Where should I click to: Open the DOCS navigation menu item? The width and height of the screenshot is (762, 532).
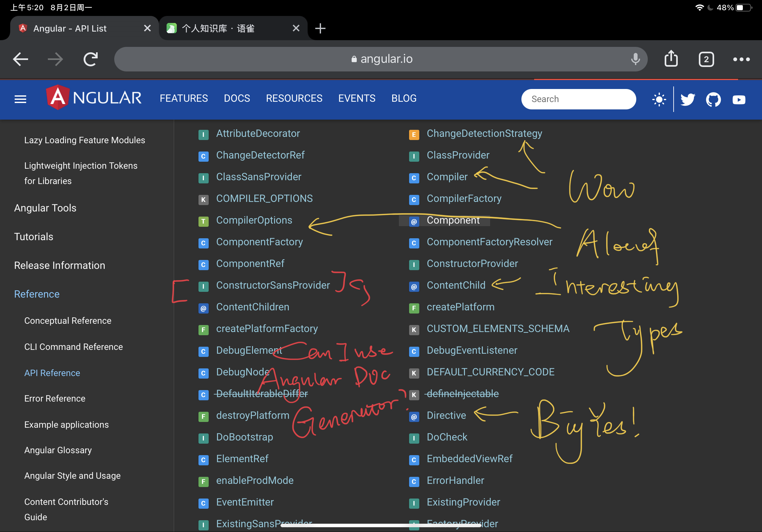point(237,99)
